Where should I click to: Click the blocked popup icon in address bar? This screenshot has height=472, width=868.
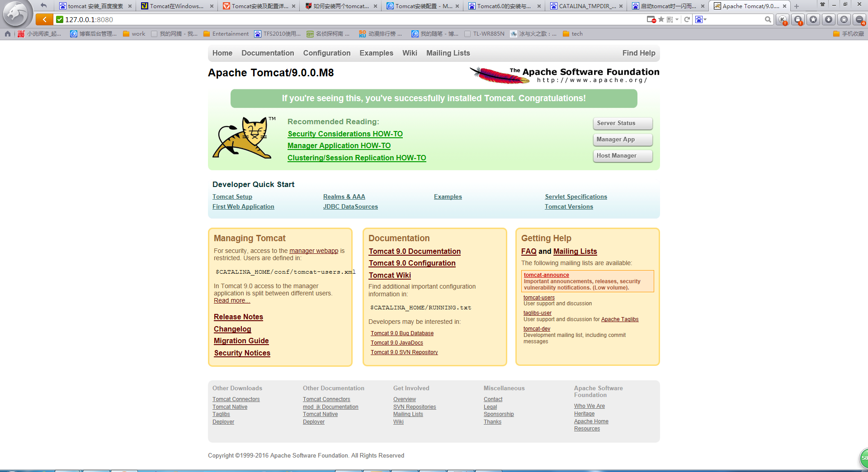click(651, 19)
